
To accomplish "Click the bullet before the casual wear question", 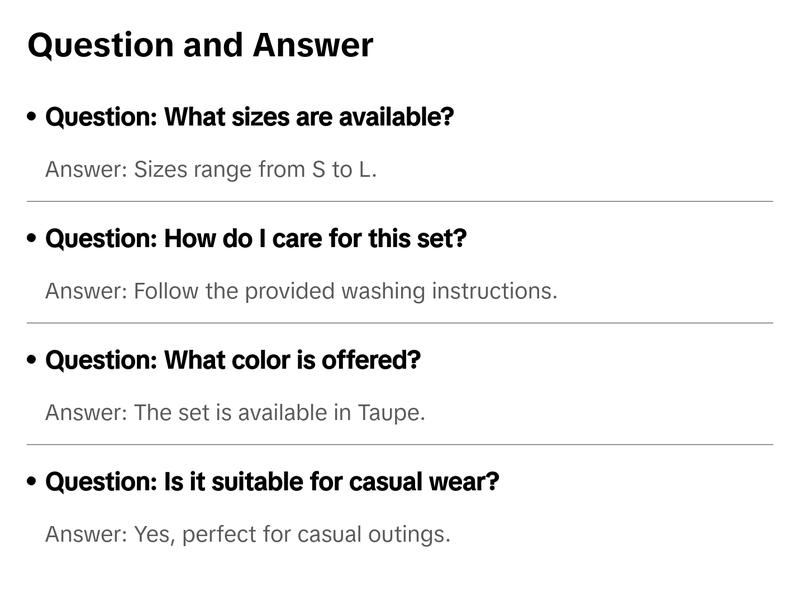I will point(33,482).
